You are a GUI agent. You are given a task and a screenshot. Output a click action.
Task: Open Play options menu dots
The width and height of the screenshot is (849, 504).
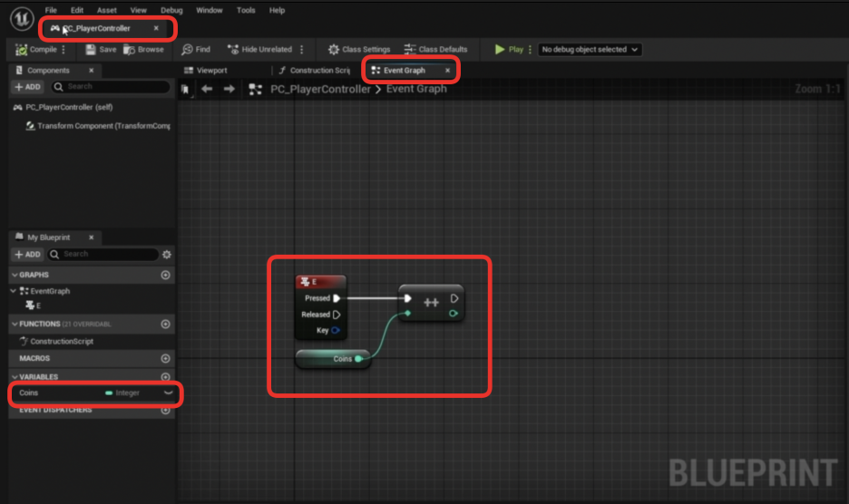click(530, 49)
